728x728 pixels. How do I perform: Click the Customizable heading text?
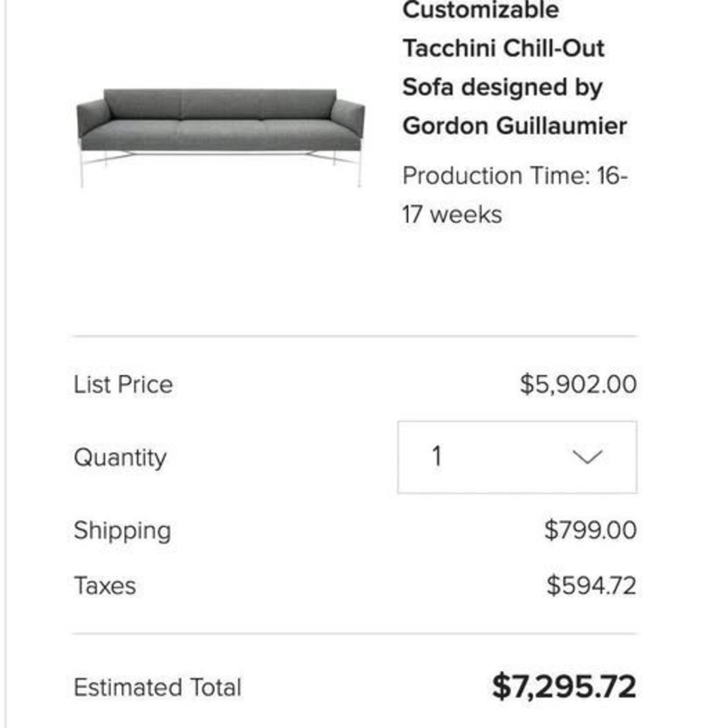[x=480, y=10]
